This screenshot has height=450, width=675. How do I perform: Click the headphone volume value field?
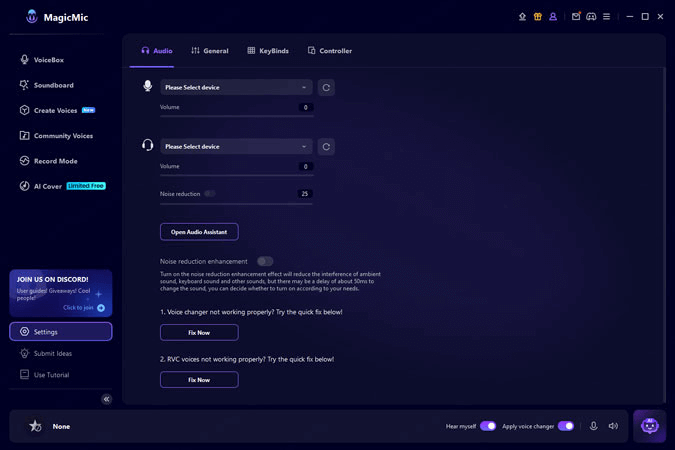click(x=306, y=167)
